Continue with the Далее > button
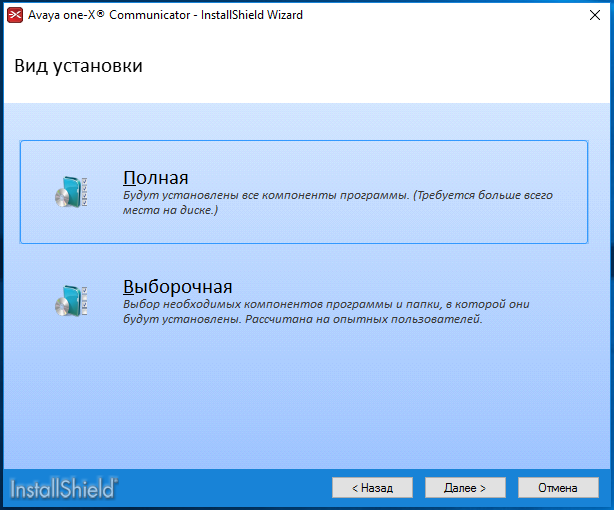The height and width of the screenshot is (510, 614). (x=465, y=488)
